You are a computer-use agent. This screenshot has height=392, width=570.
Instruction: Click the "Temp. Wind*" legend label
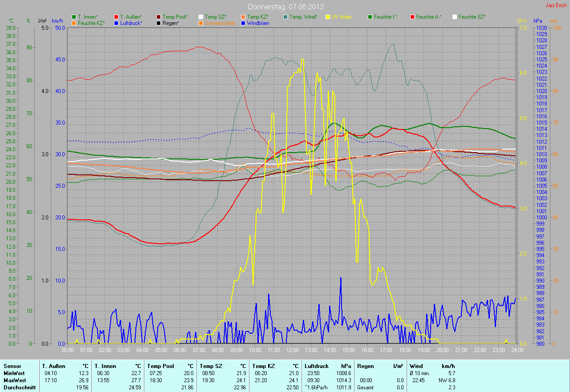tap(303, 17)
